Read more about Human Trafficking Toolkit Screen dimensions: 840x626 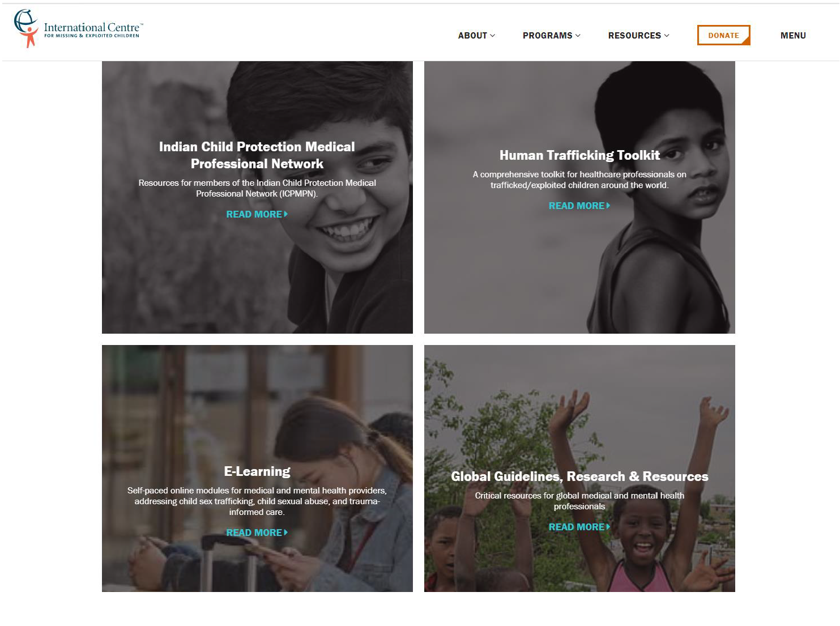click(x=579, y=206)
